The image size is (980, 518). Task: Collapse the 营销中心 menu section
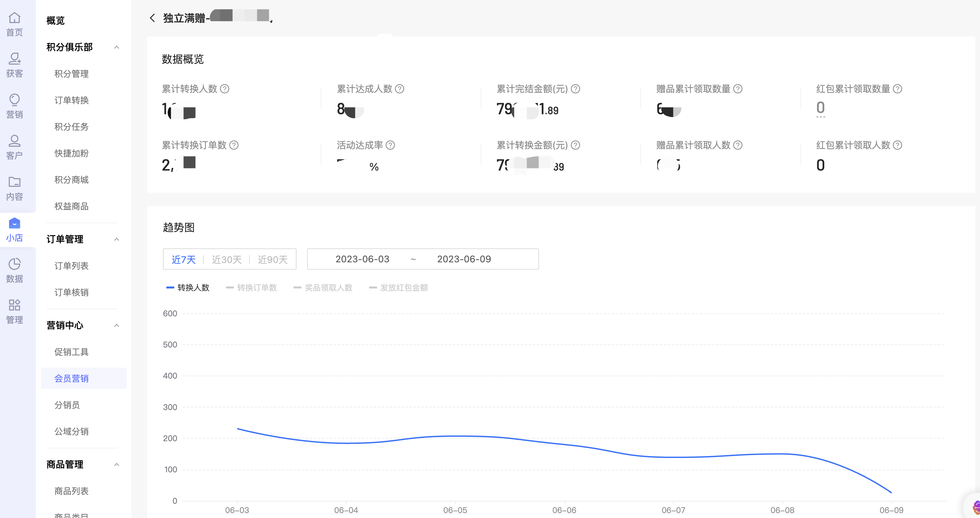pos(117,326)
